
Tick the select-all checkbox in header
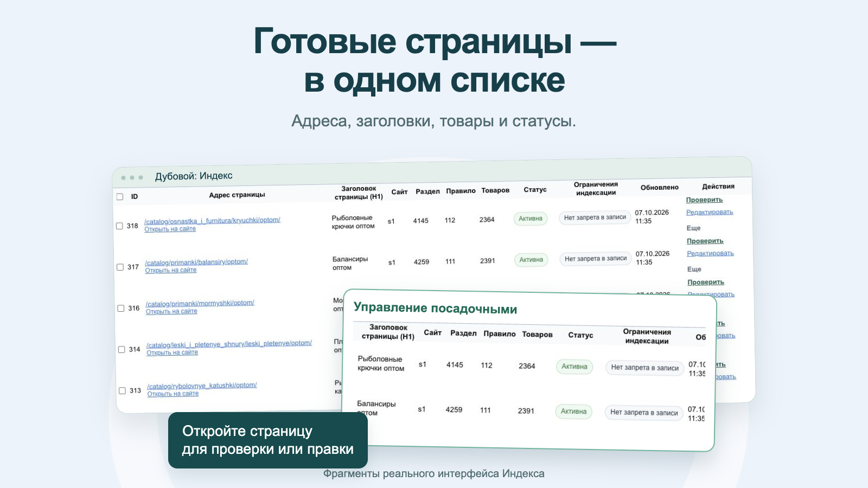click(x=120, y=197)
